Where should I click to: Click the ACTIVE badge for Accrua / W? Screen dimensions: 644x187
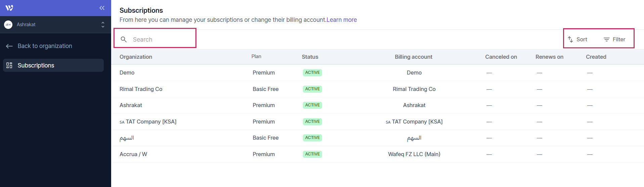click(x=312, y=154)
